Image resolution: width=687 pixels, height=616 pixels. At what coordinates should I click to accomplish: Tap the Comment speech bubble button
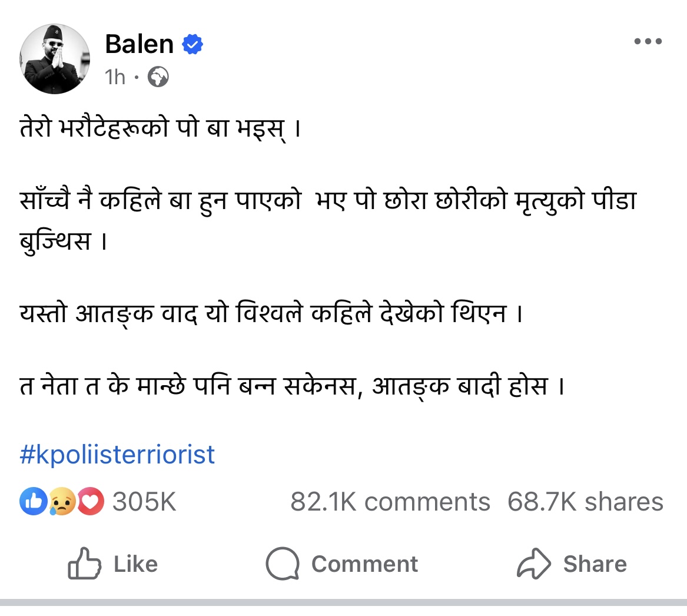[x=342, y=564]
